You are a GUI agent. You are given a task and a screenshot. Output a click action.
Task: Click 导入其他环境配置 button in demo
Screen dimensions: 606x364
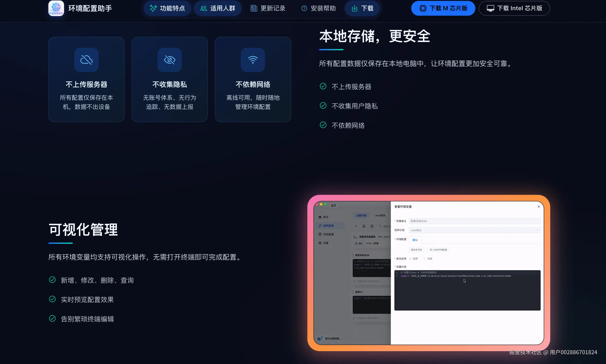pyautogui.click(x=438, y=250)
